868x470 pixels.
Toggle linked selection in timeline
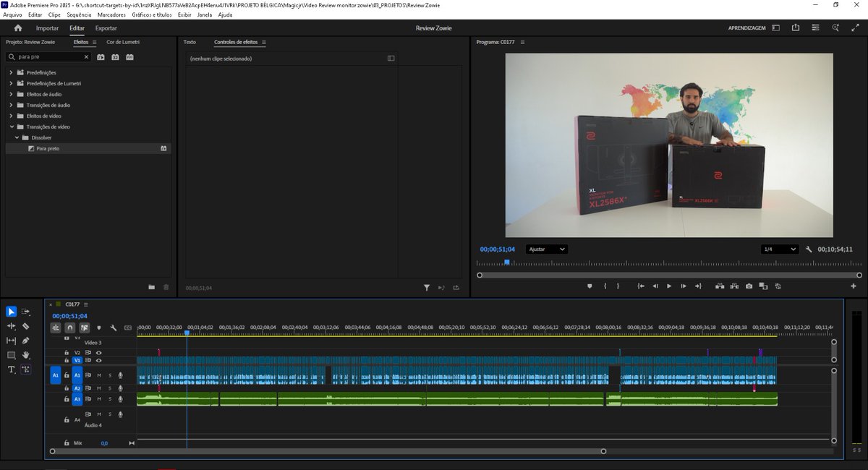[x=85, y=328]
